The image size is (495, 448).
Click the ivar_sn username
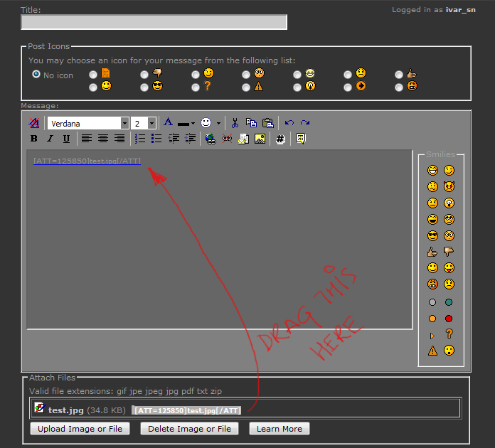tap(460, 10)
